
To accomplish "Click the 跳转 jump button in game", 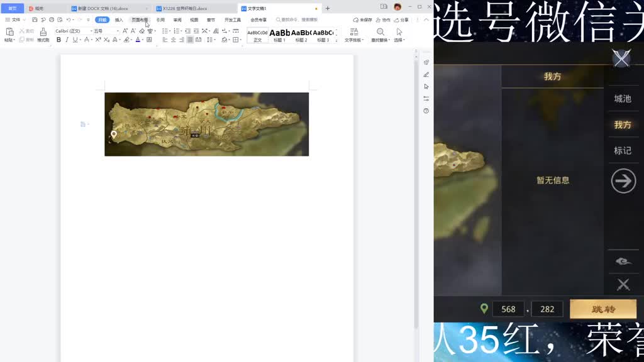I will [603, 309].
